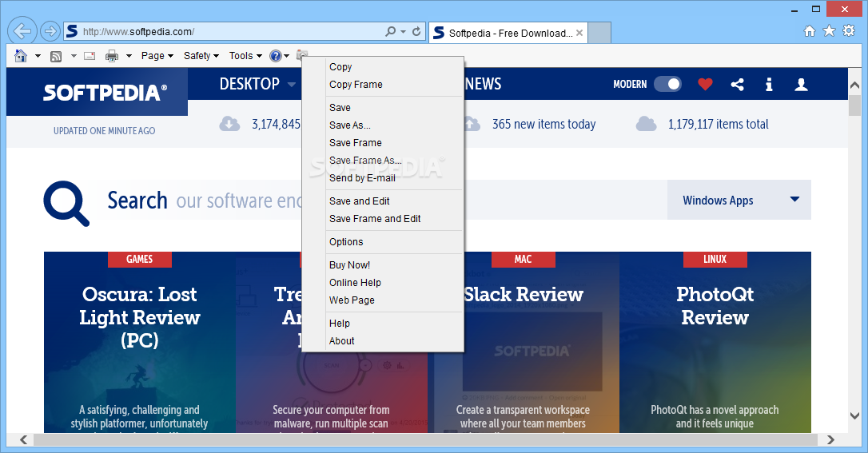This screenshot has height=453, width=868.
Task: Click the Softpedia search input field
Action: [x=382, y=200]
